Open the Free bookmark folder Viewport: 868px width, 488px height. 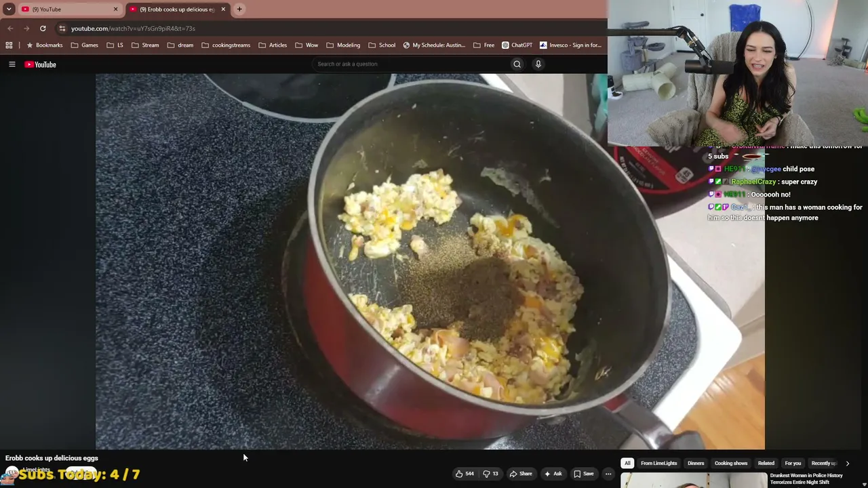click(484, 45)
